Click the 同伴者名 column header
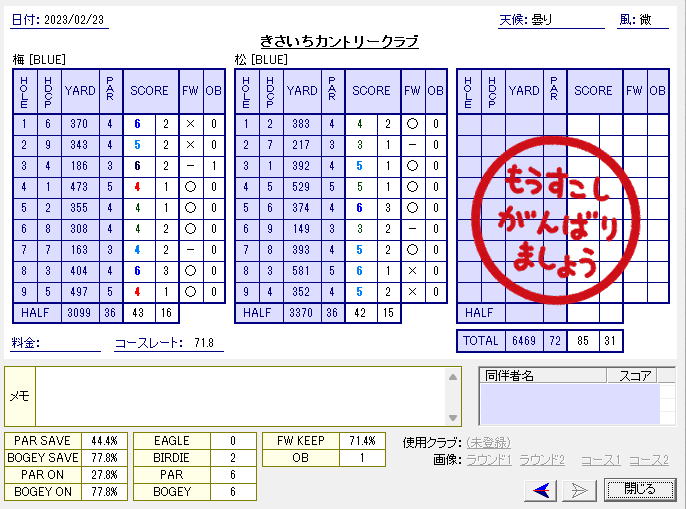 point(543,376)
